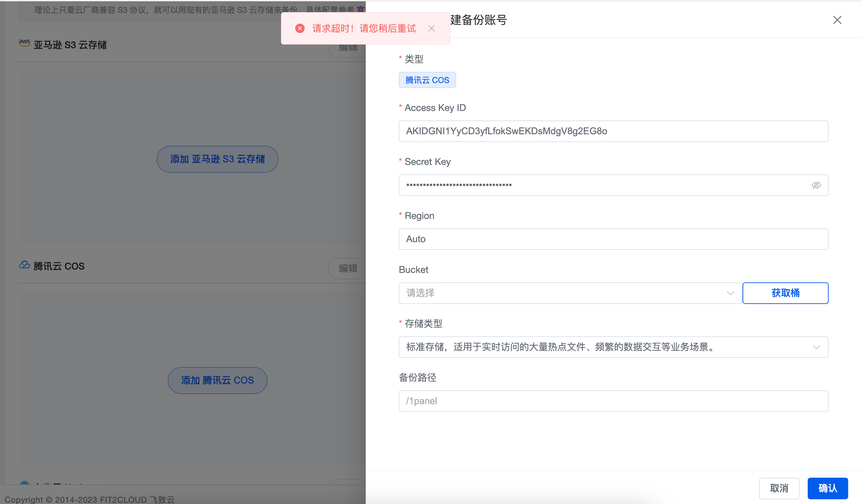Screen dimensions: 861x504
Task: Close the backup account drawer
Action: tap(837, 20)
